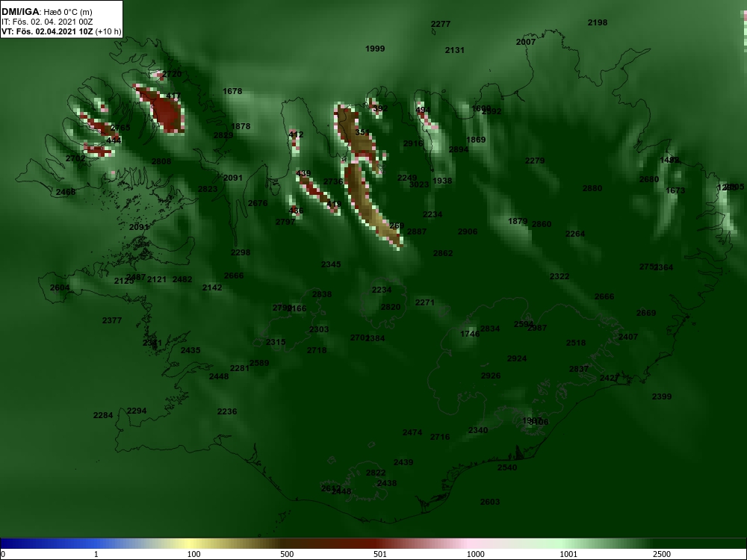Click the number 2377
This screenshot has height=560, width=747.
coord(112,320)
